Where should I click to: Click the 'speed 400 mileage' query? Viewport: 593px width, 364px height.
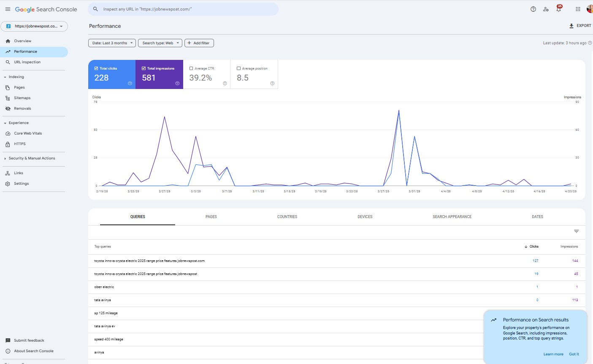(108, 339)
